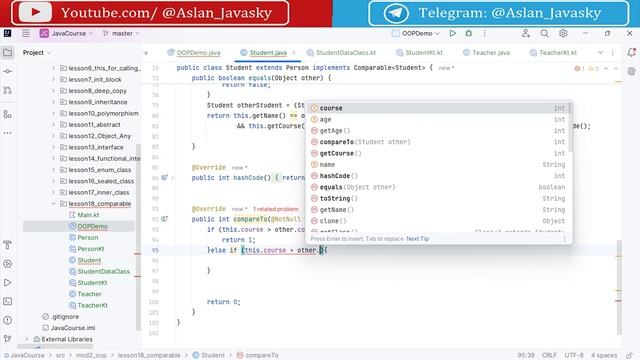640x360 pixels.
Task: Open more run actions menu
Action: (484, 33)
